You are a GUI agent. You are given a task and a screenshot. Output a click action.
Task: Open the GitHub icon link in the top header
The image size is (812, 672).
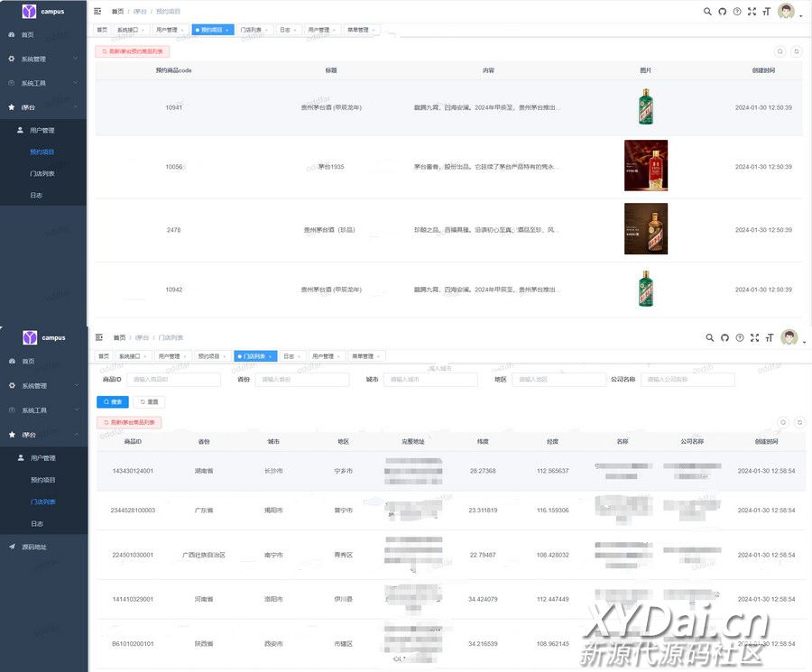(722, 12)
